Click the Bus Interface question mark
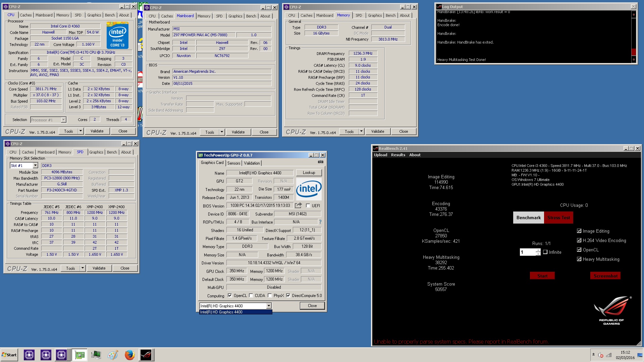This screenshot has height=362, width=644. [x=320, y=222]
